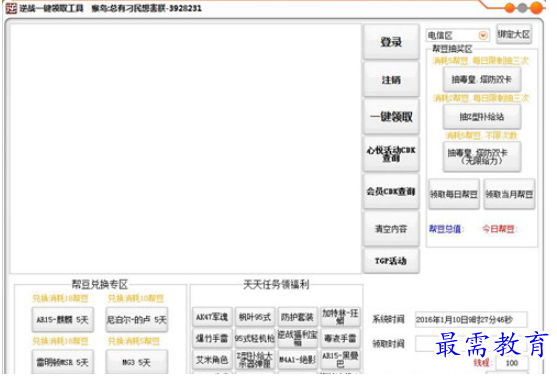Screen dimensions: 557x376
Task: Open 心悦活动CDK查询
Action: coord(391,154)
